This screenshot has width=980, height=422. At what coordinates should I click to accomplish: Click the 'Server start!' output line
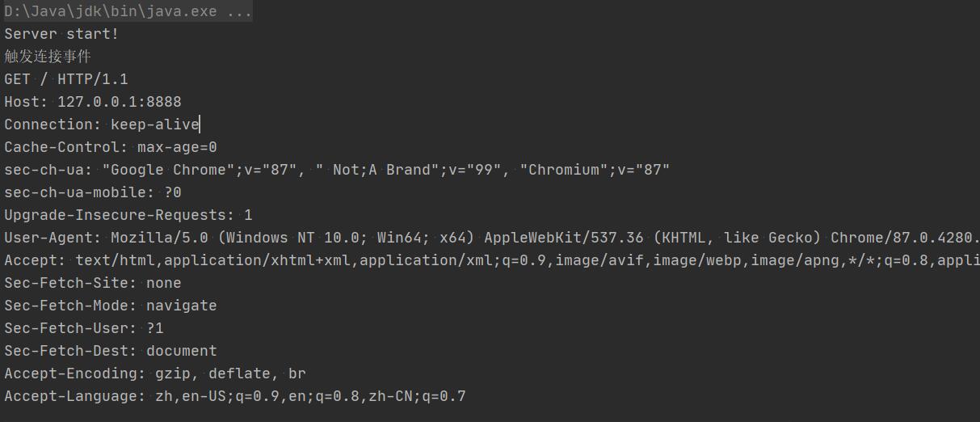[x=61, y=34]
